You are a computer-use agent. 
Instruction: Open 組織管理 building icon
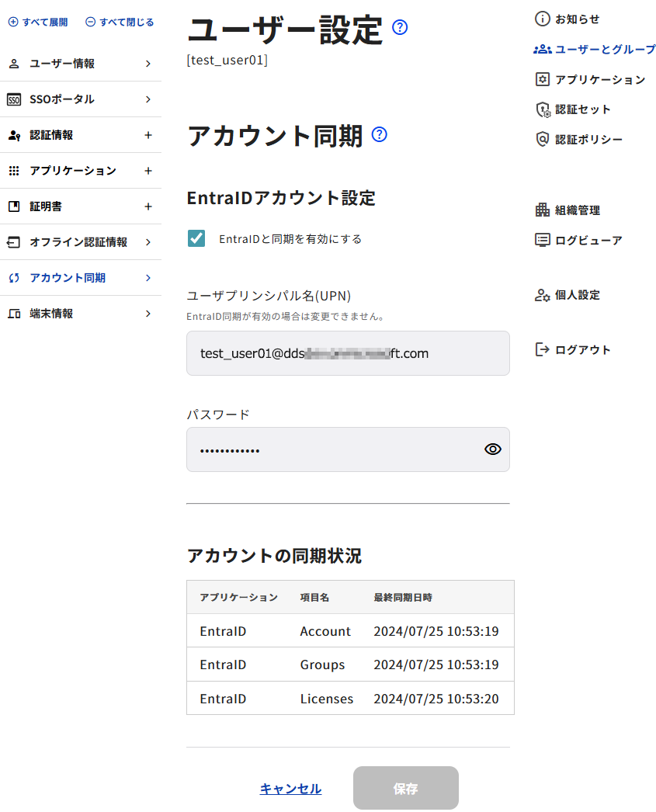543,210
